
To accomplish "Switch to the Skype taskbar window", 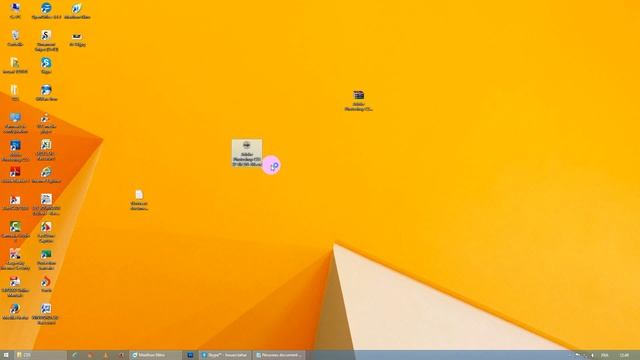I will coord(225,355).
